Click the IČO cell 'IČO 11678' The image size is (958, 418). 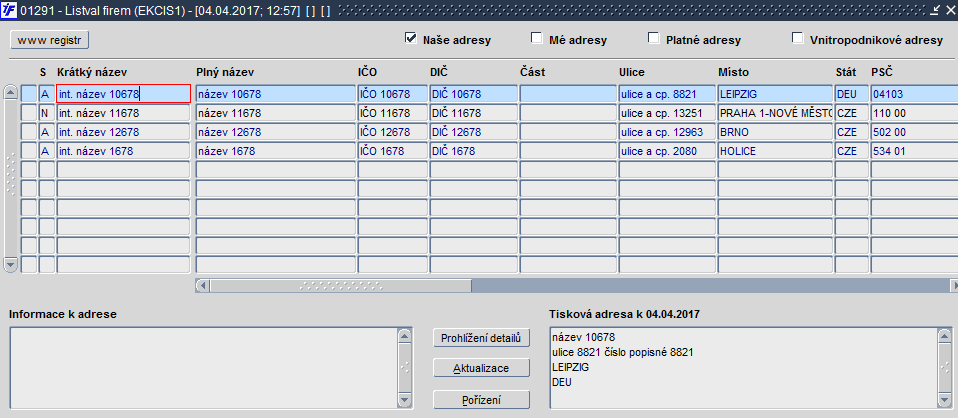[392, 113]
